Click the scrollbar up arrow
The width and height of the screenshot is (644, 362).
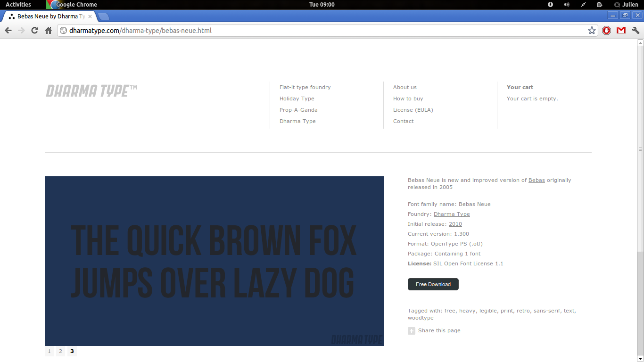click(640, 43)
